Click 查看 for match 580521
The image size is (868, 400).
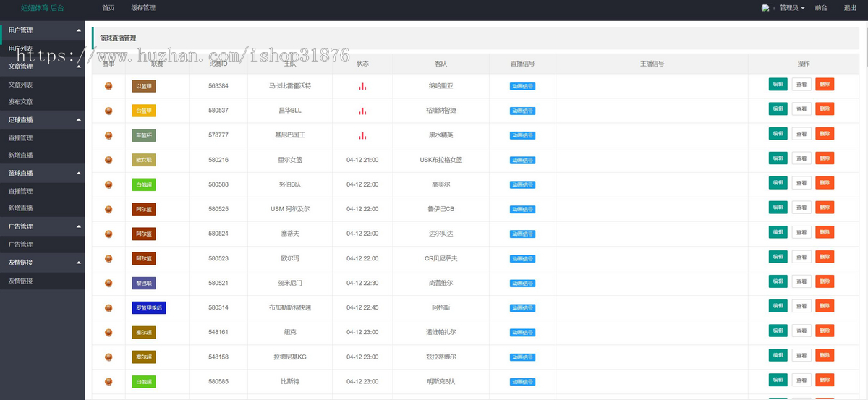coord(801,281)
